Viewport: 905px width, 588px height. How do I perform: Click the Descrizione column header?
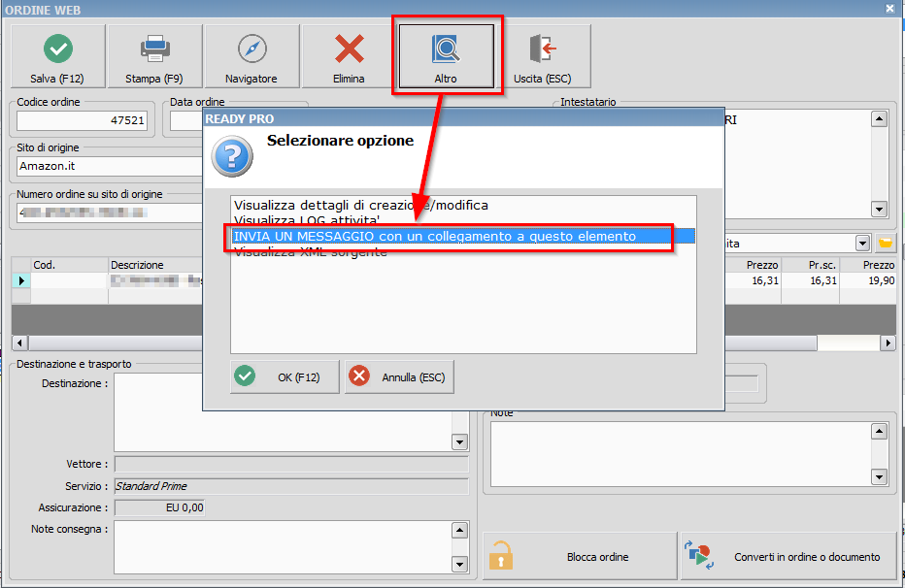point(155,265)
